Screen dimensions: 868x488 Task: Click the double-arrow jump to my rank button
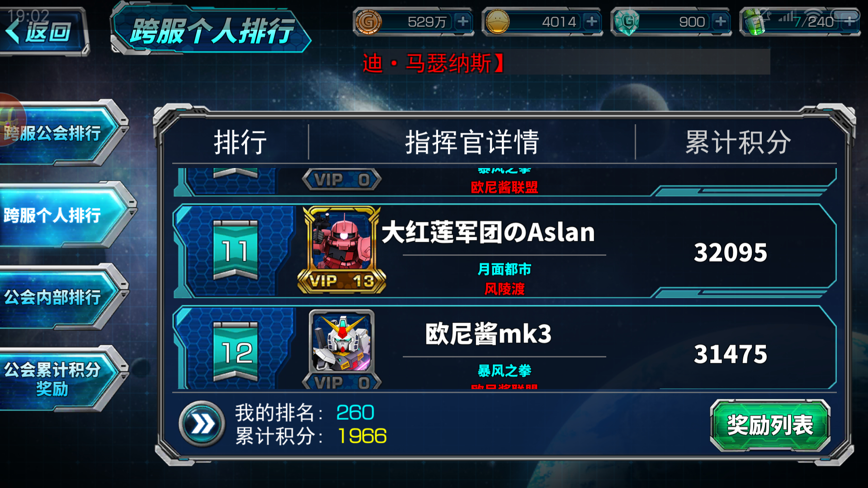(202, 424)
